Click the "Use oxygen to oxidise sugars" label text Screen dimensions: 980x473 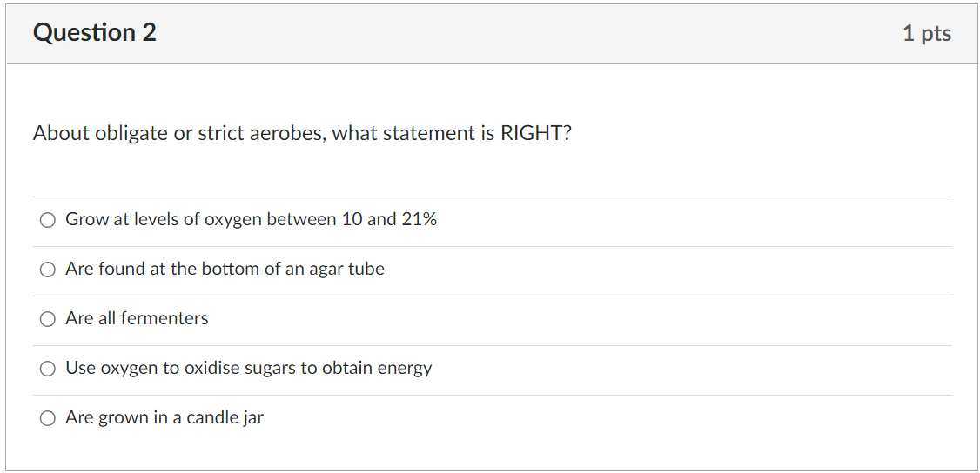point(181,368)
